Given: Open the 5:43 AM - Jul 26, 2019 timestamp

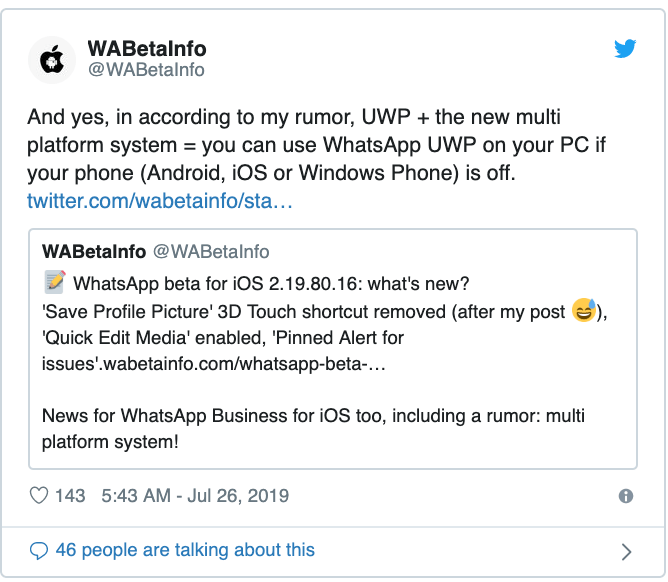Looking at the screenshot, I should [x=195, y=496].
